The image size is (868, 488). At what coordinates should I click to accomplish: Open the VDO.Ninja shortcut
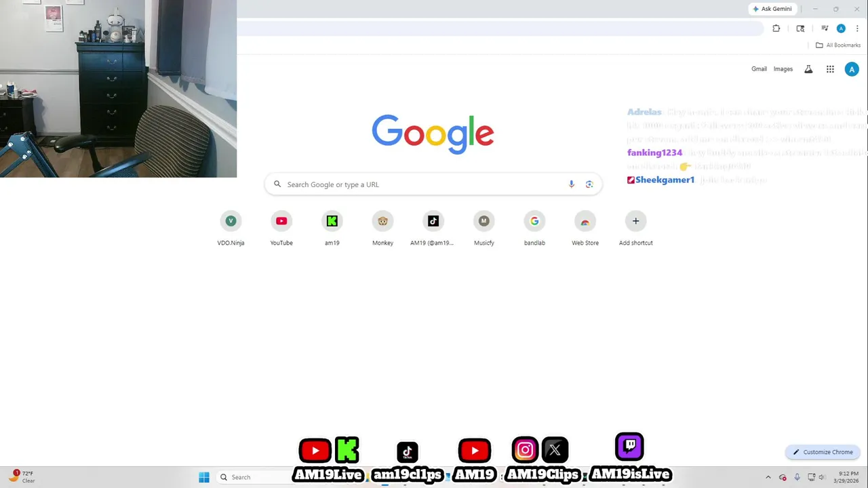[x=231, y=228]
